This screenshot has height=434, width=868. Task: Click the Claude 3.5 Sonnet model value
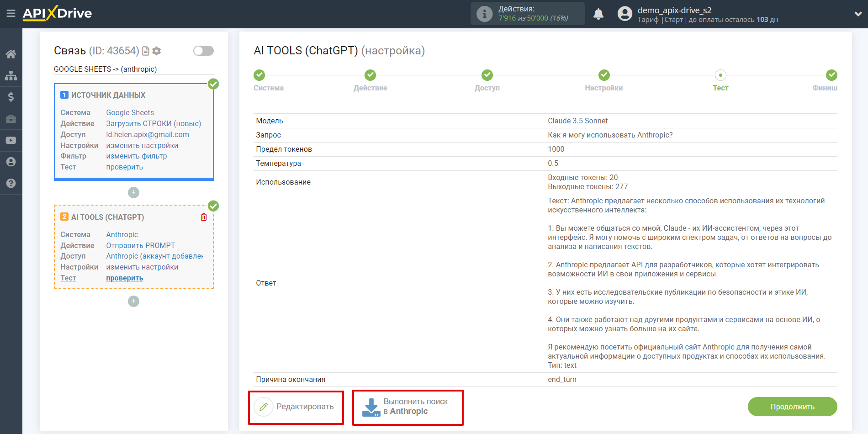pos(577,121)
